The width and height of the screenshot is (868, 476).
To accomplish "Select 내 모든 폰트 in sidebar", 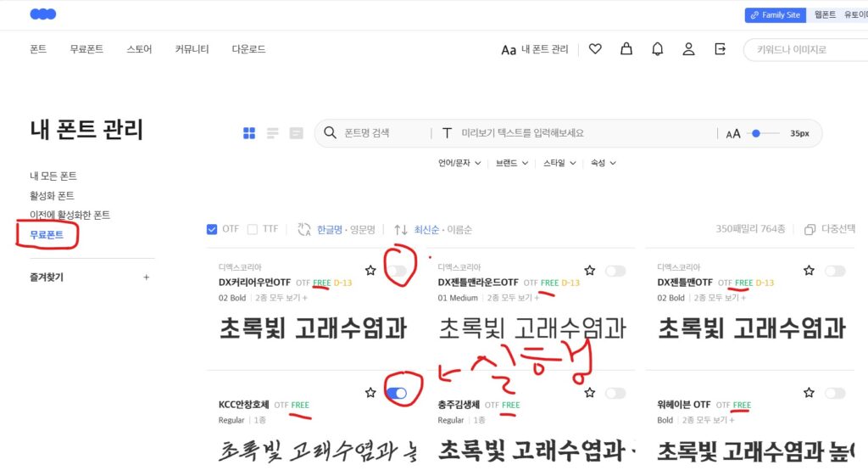I will 53,176.
